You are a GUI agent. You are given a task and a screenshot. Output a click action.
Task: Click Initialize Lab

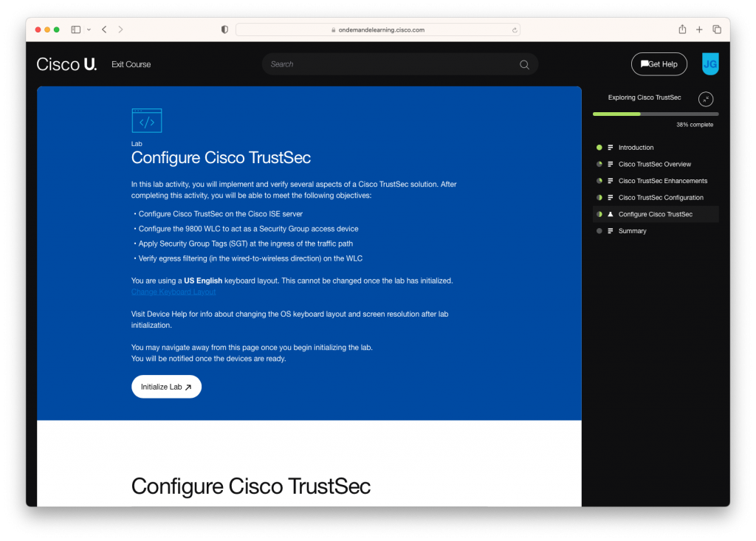click(166, 386)
